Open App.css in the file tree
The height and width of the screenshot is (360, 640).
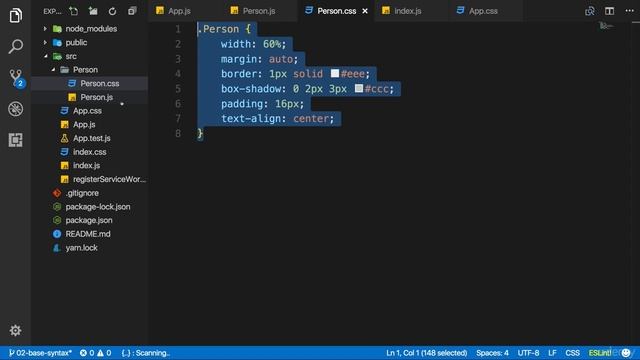pyautogui.click(x=90, y=111)
